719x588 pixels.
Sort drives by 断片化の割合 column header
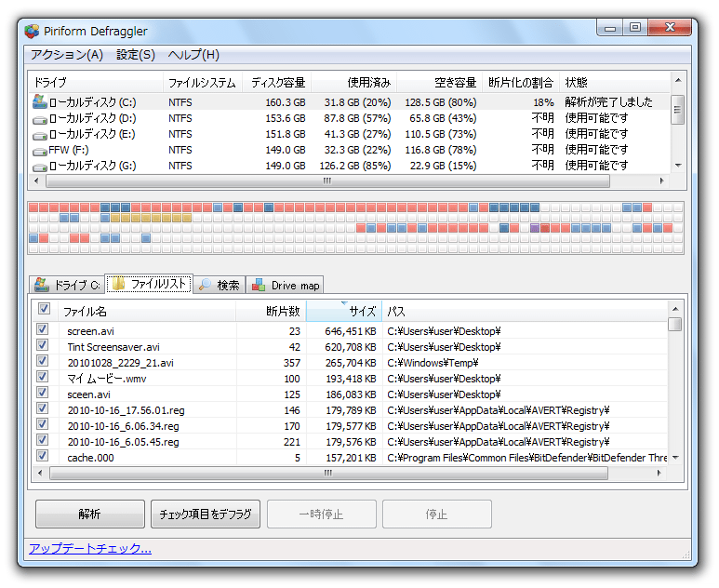point(521,83)
